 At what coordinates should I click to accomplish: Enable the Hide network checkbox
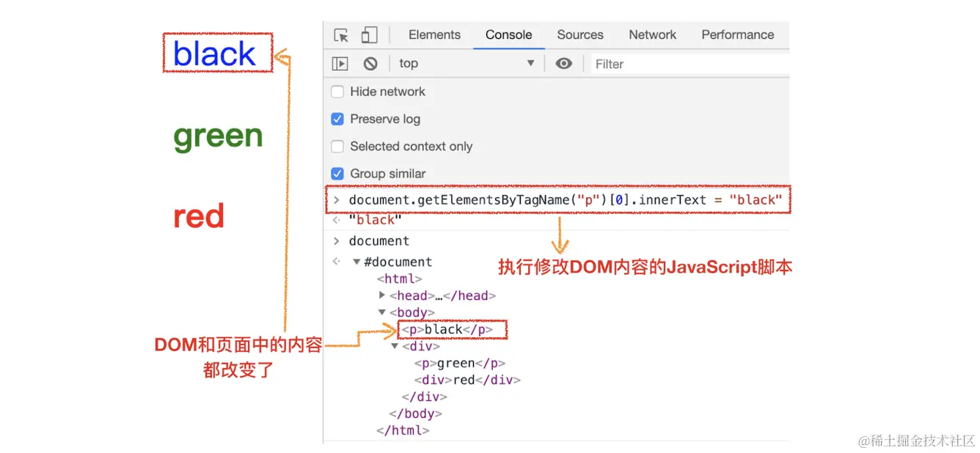tap(337, 92)
